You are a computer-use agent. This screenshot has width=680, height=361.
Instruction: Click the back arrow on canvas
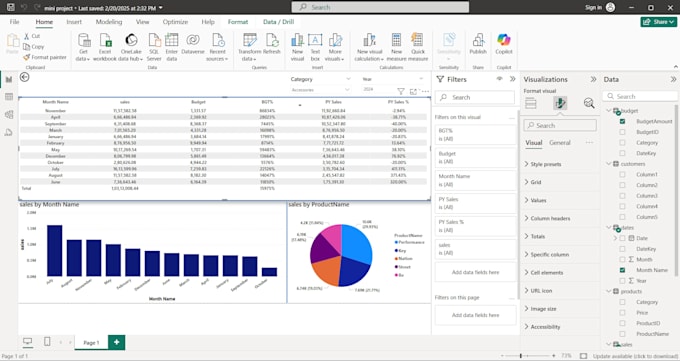point(25,77)
